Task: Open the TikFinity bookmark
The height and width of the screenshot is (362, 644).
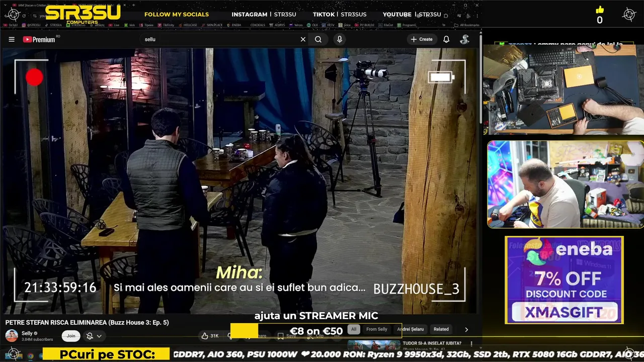Action: (x=166, y=25)
